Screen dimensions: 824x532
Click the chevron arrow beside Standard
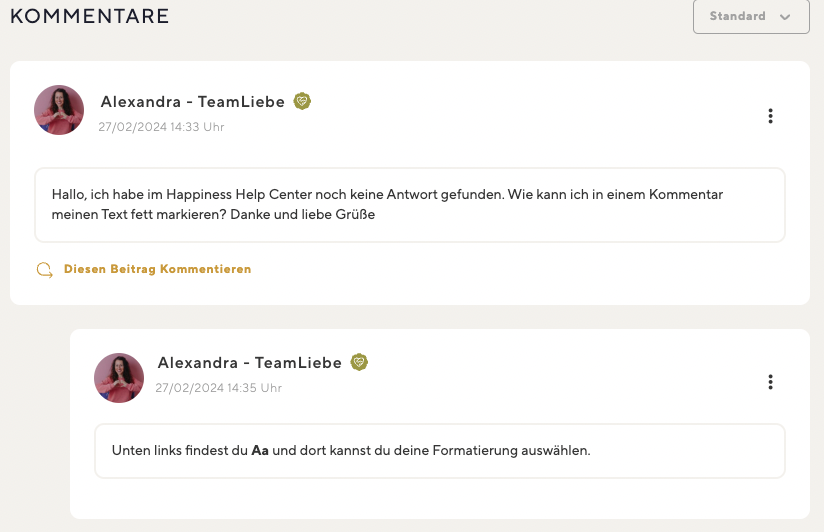point(785,17)
